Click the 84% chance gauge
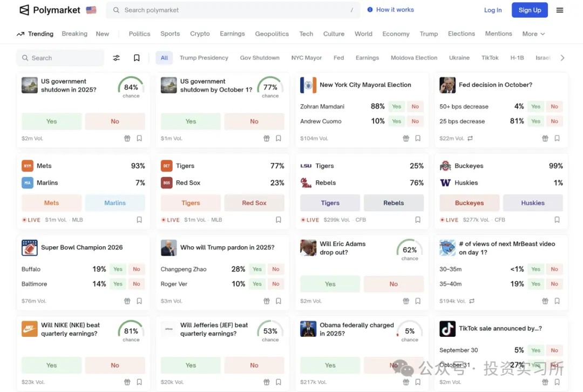 tap(131, 87)
